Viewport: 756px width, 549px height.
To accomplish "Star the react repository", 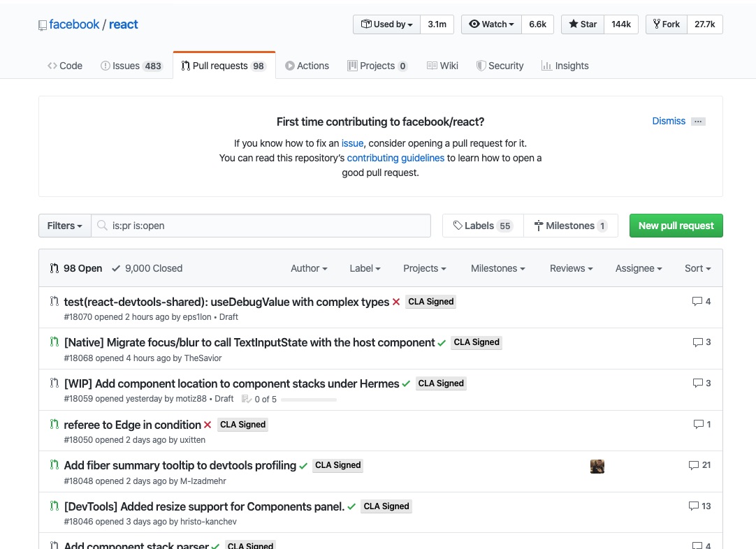I will (583, 24).
